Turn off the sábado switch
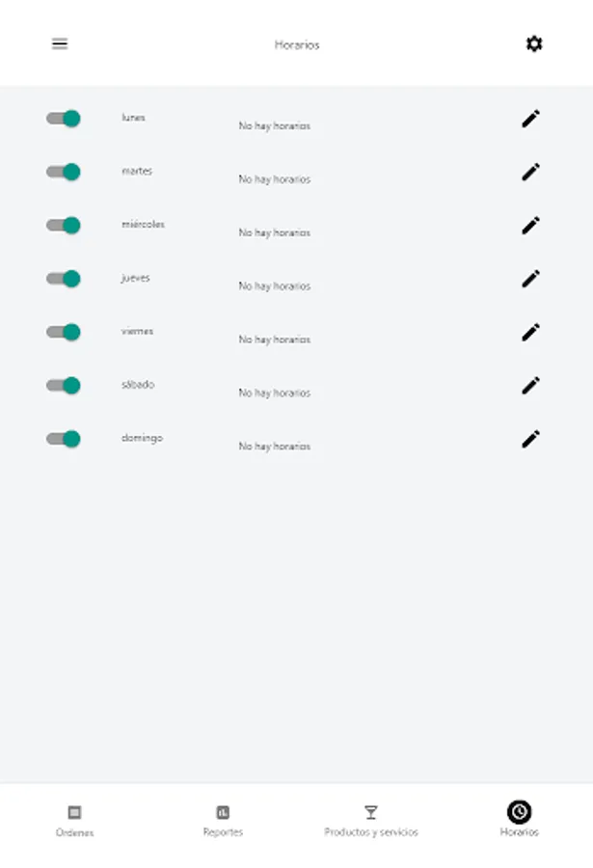 coord(61,384)
